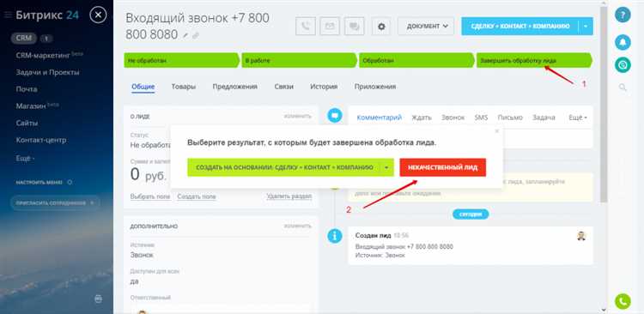The width and height of the screenshot is (644, 314).
Task: Click Настроить меню in the sidebar
Action: [x=39, y=182]
